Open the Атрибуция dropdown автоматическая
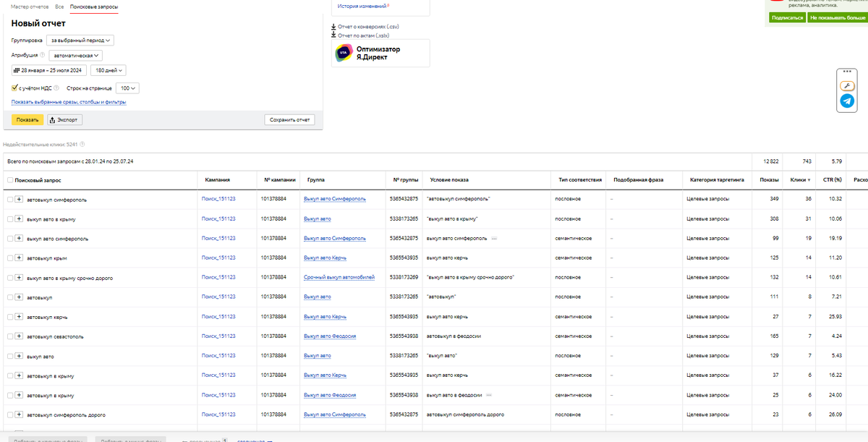 point(75,55)
